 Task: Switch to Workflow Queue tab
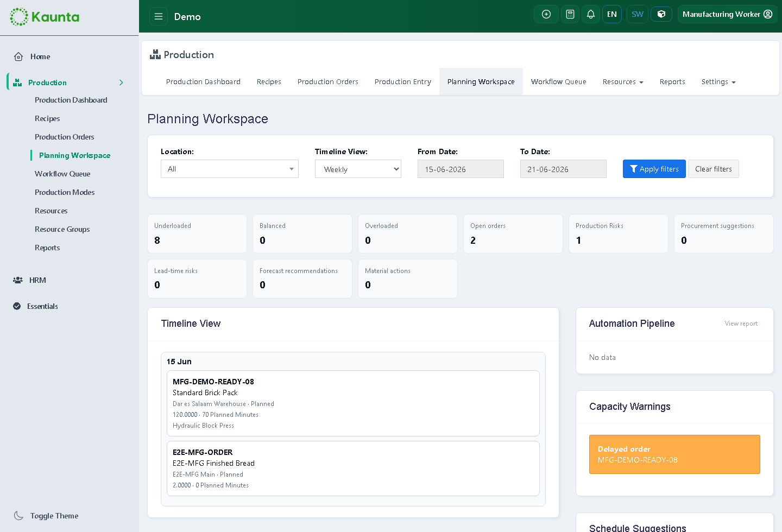[559, 82]
